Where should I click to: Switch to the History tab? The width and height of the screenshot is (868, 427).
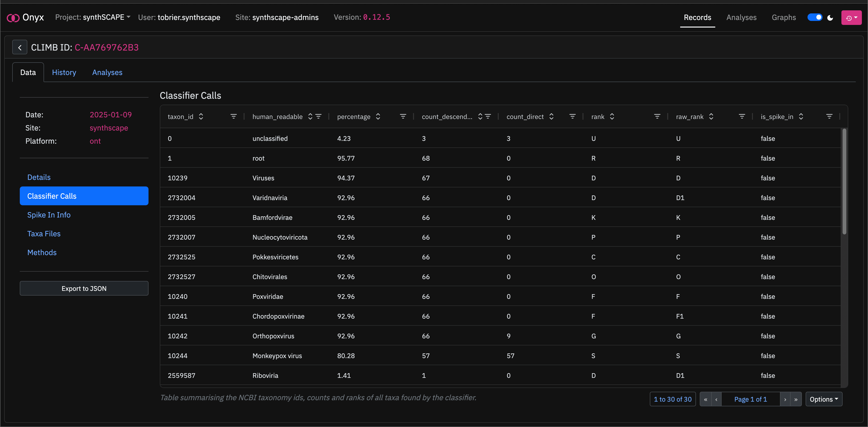tap(64, 72)
